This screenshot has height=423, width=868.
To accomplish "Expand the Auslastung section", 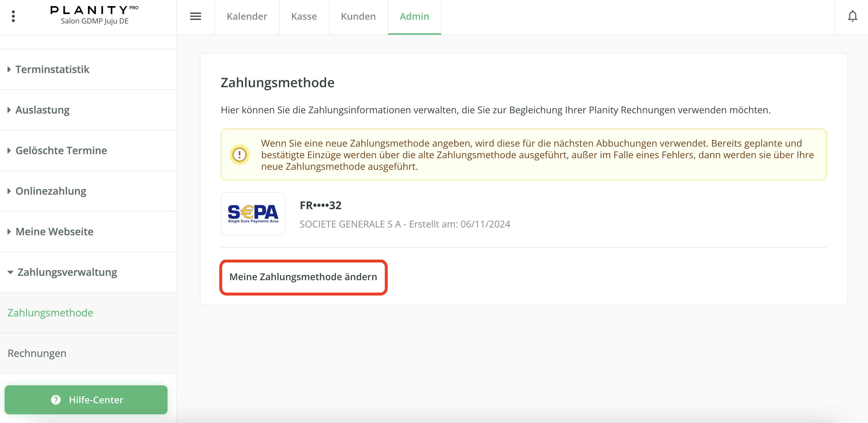I will pyautogui.click(x=43, y=110).
